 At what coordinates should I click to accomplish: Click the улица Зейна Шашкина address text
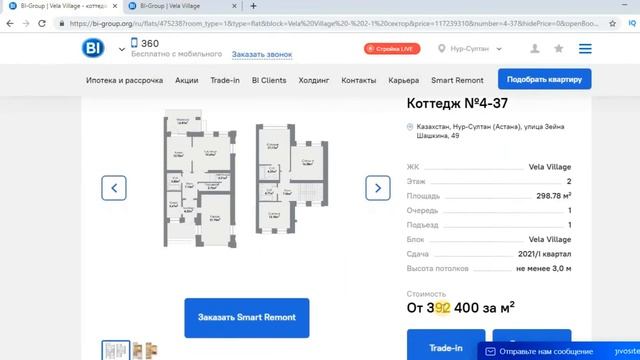pos(491,131)
